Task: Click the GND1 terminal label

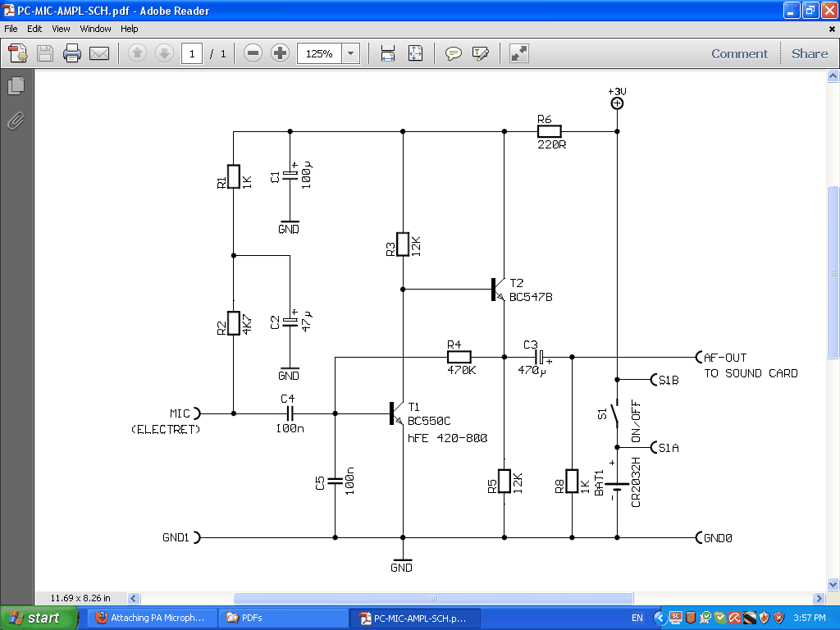Action: tap(176, 537)
